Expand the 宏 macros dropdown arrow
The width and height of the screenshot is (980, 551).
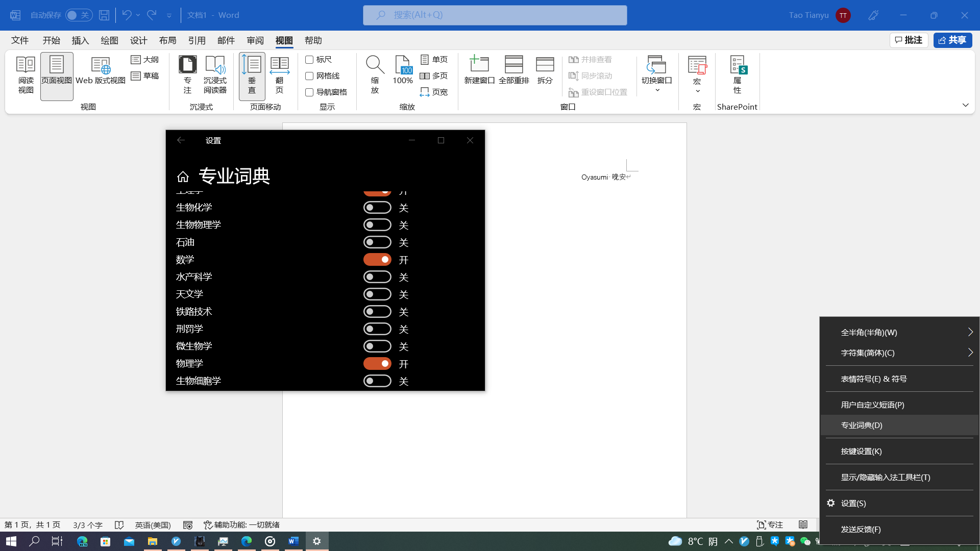[697, 91]
